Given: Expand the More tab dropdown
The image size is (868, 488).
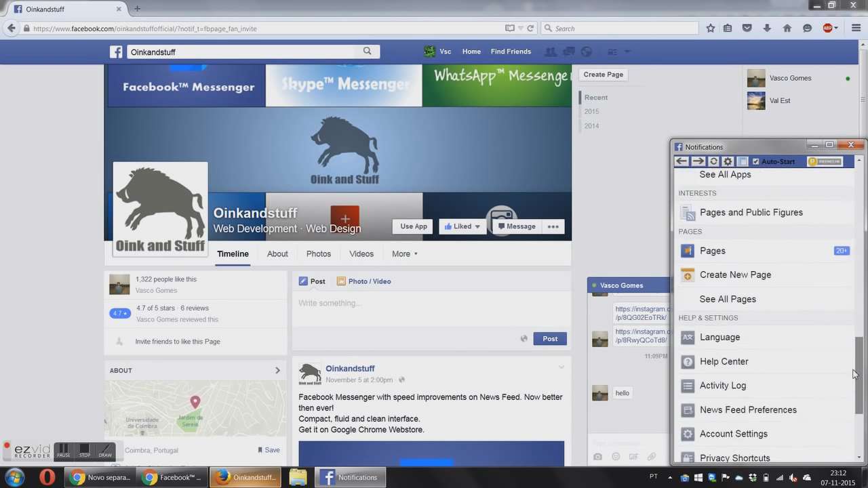Looking at the screenshot, I should coord(405,253).
